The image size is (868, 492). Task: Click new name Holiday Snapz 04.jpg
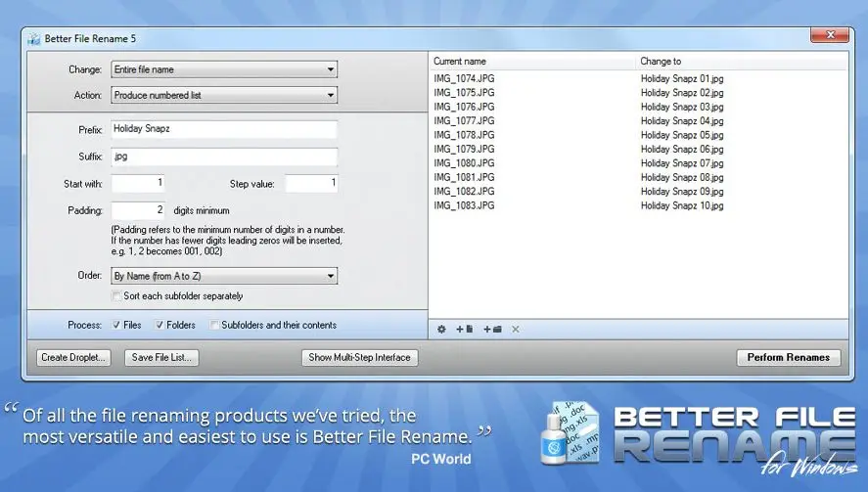(x=682, y=120)
